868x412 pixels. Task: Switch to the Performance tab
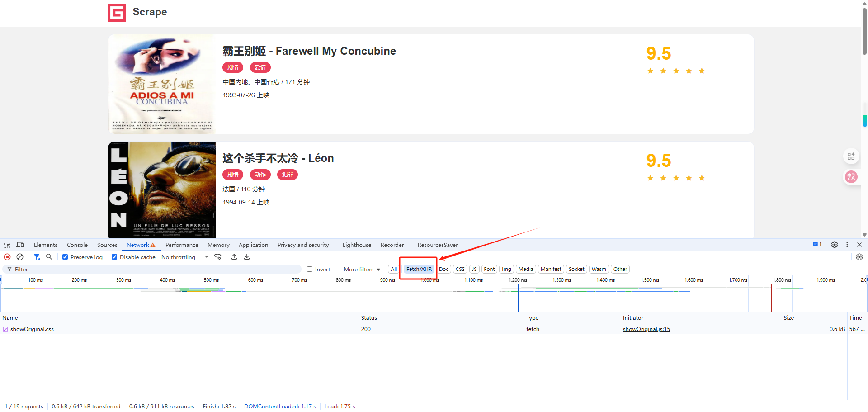point(182,245)
